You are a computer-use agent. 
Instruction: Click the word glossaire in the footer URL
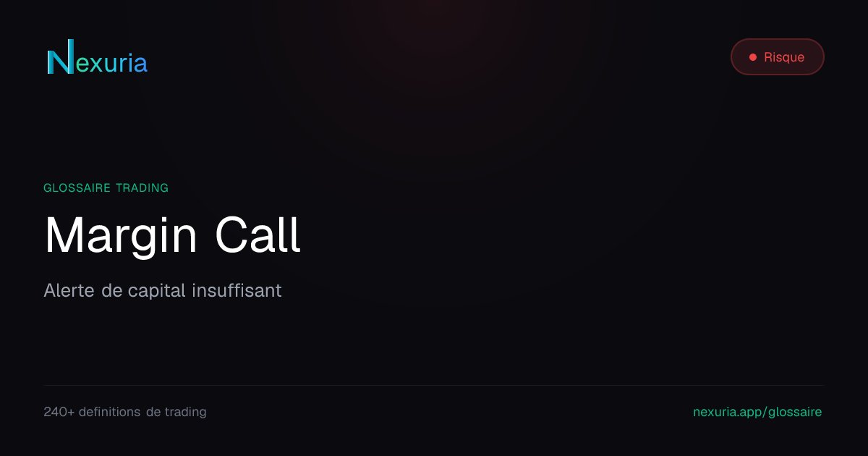pyautogui.click(x=795, y=412)
